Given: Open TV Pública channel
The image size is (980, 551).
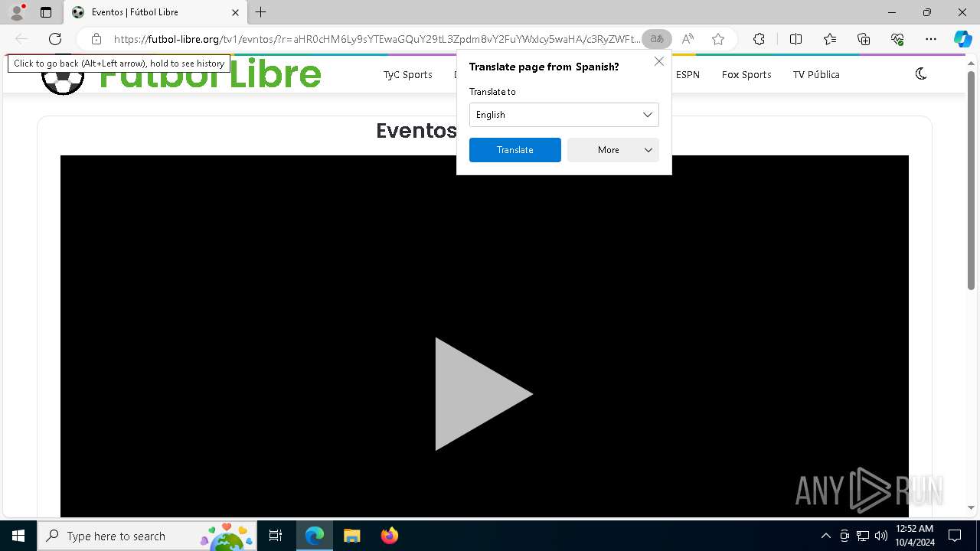Looking at the screenshot, I should tap(816, 74).
